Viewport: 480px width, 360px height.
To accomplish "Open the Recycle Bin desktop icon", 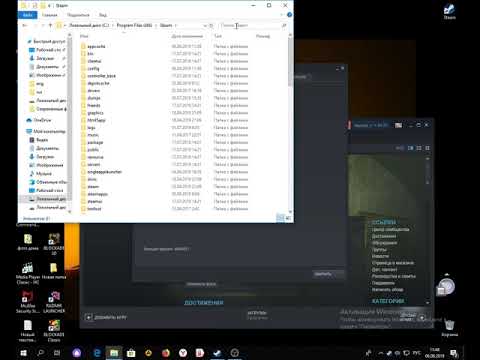I will [449, 327].
